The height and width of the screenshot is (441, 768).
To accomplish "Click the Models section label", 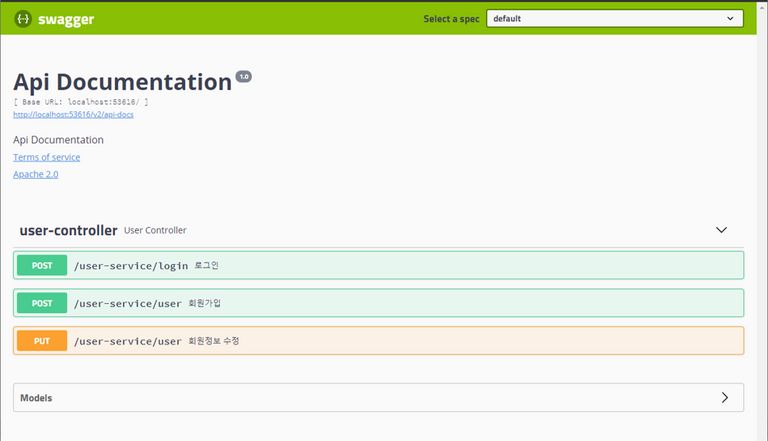I will tap(36, 398).
